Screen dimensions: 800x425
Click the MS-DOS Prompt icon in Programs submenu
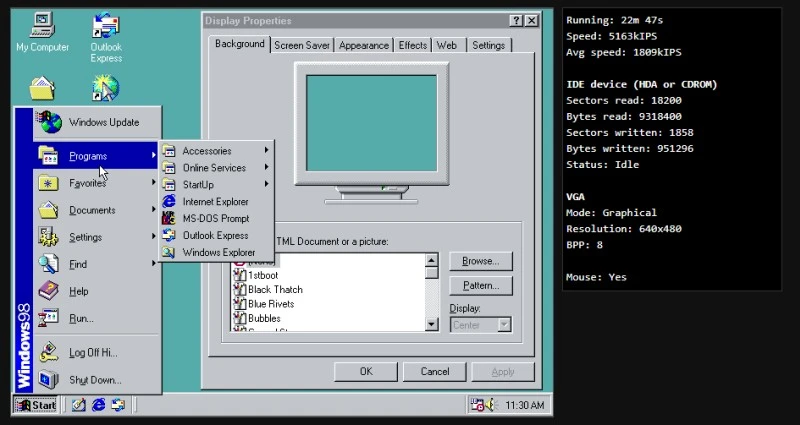pyautogui.click(x=169, y=218)
